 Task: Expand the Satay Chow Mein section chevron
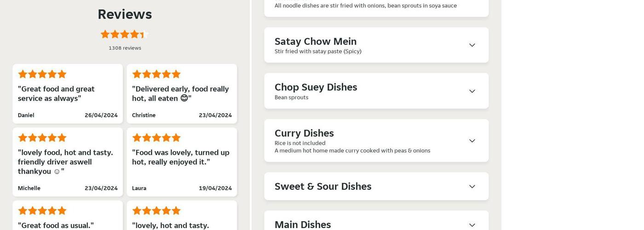pos(472,45)
